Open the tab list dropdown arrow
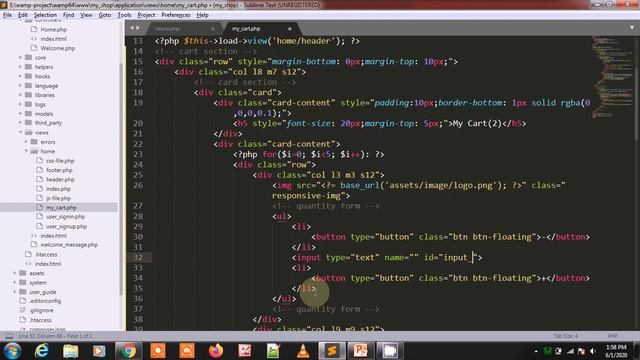Screen dimensions: 640x360 [631, 28]
